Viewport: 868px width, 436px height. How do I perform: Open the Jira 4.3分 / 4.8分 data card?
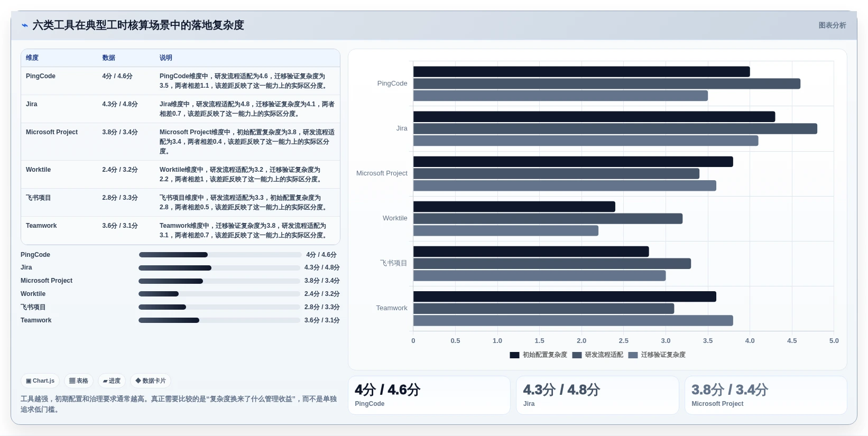[x=597, y=395]
